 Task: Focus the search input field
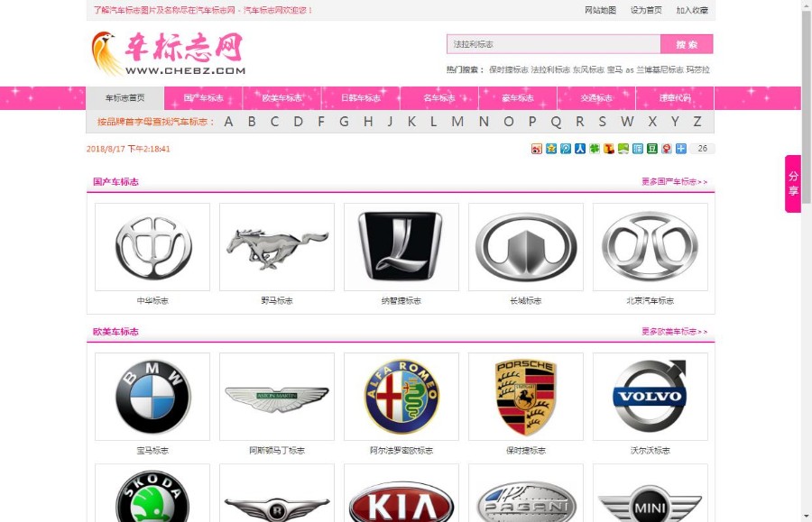click(x=554, y=44)
